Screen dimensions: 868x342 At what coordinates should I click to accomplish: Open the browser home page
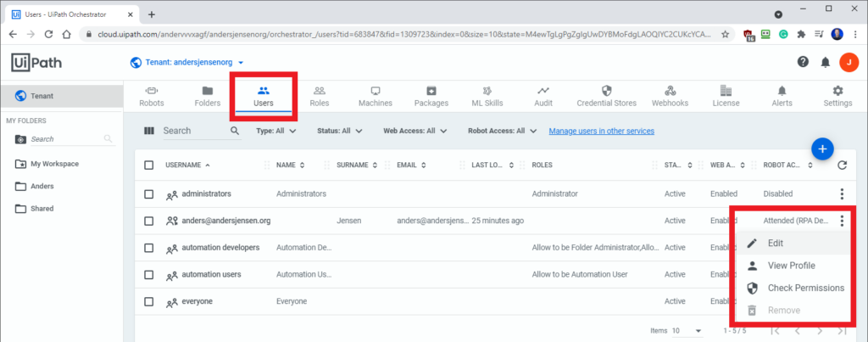[67, 34]
